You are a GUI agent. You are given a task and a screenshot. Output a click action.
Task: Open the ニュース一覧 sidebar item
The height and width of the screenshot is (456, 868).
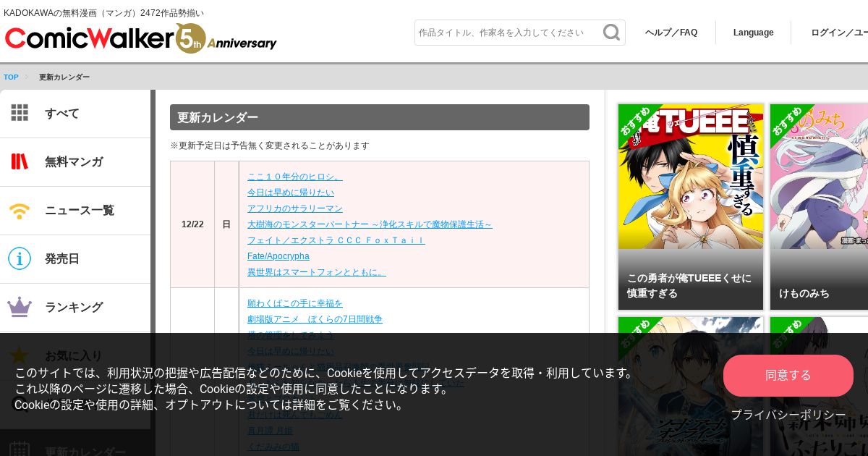coord(75,211)
